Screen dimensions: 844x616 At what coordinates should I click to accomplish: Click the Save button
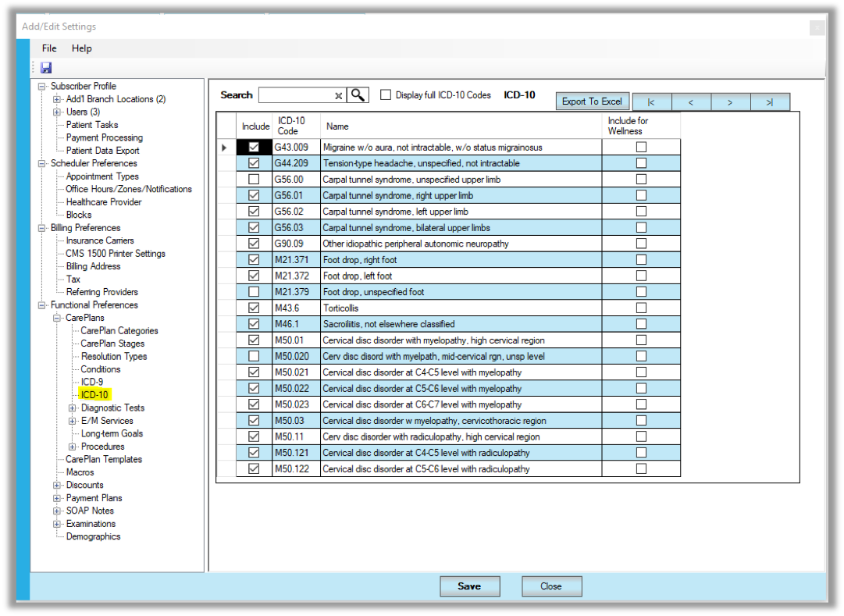click(470, 586)
